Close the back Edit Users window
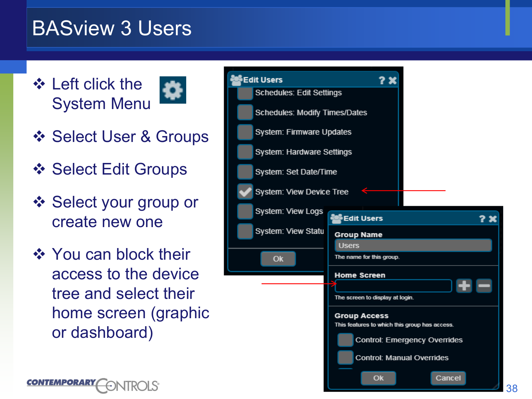 [x=392, y=80]
